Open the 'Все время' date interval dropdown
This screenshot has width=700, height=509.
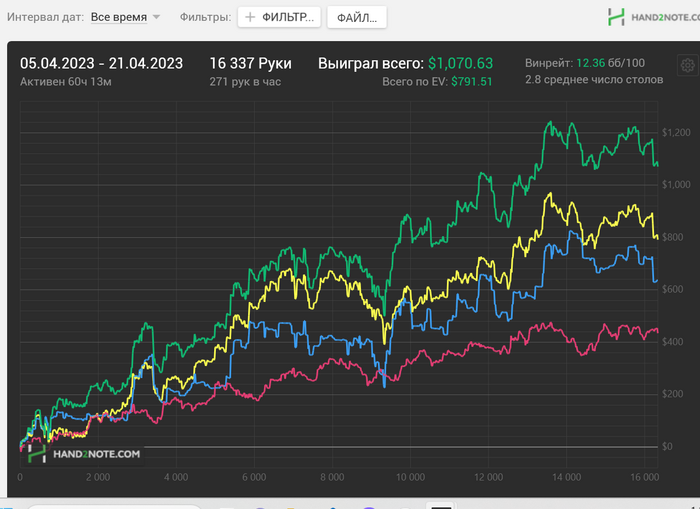click(125, 17)
